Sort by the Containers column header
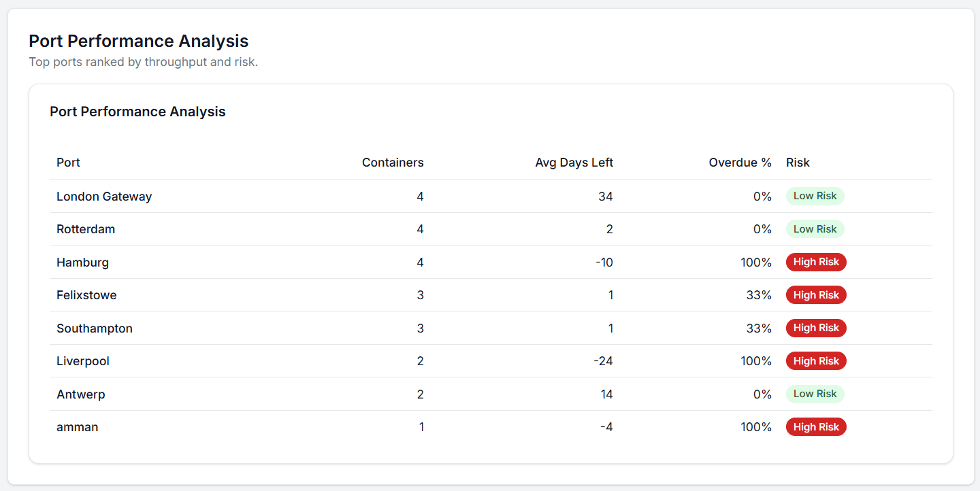Image resolution: width=980 pixels, height=491 pixels. click(x=393, y=163)
